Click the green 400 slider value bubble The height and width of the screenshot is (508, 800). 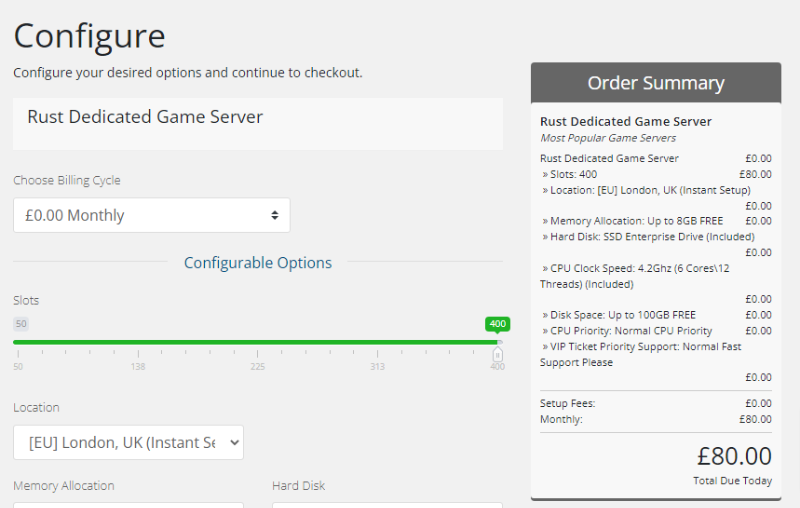497,324
